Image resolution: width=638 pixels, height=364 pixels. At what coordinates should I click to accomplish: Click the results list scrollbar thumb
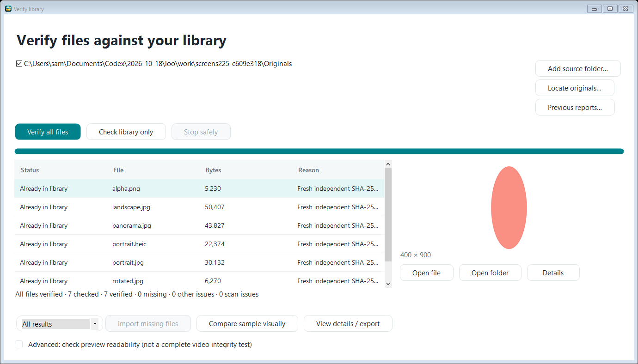[388, 215]
